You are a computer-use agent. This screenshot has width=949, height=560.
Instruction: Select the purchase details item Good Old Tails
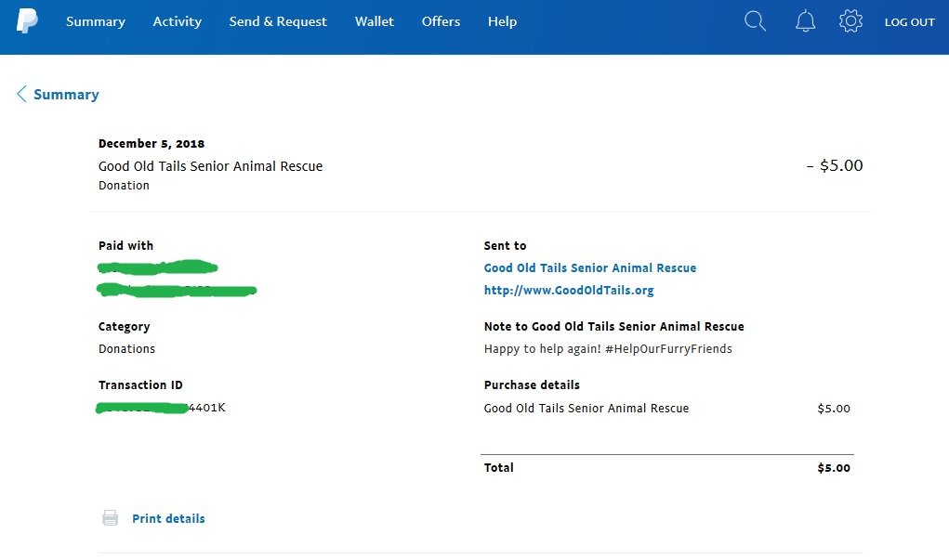[587, 409]
